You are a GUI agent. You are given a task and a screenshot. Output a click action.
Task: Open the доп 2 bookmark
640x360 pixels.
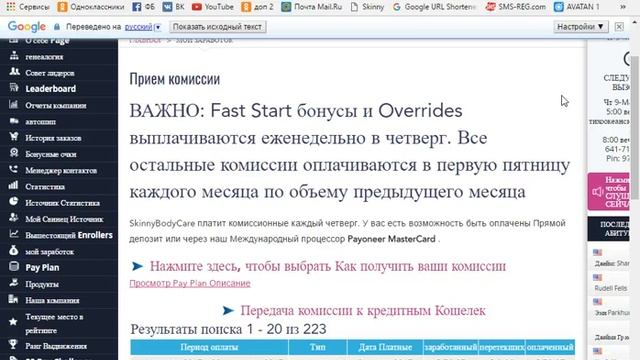click(x=258, y=7)
